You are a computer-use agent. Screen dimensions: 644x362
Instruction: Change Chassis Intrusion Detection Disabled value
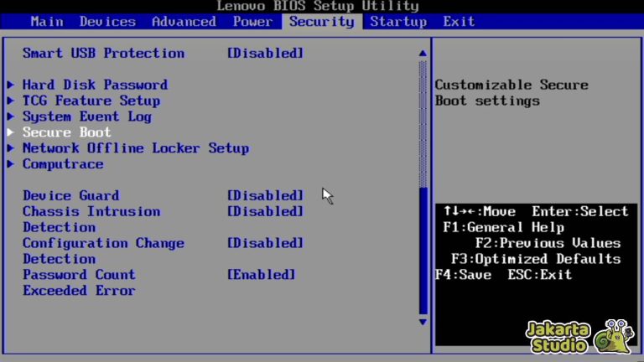[x=265, y=212]
